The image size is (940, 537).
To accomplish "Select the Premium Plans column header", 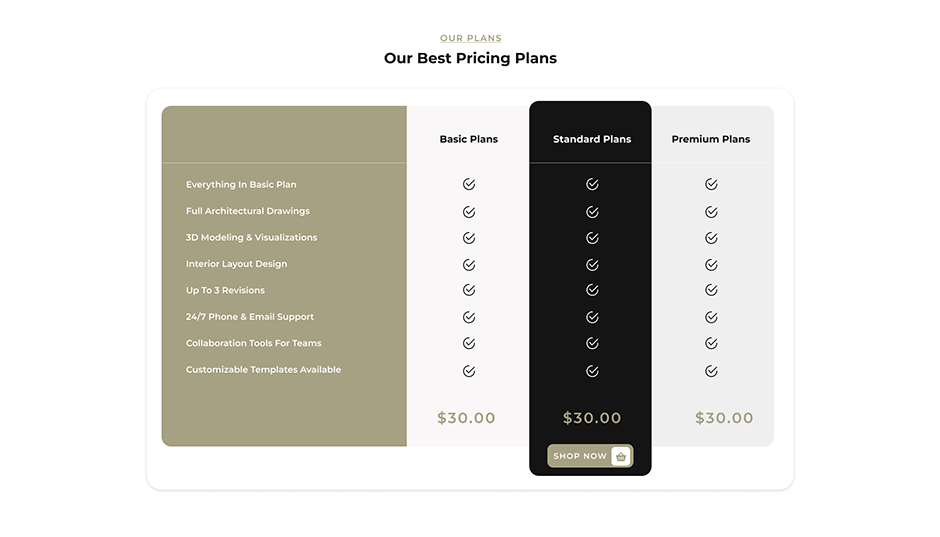I will 711,139.
